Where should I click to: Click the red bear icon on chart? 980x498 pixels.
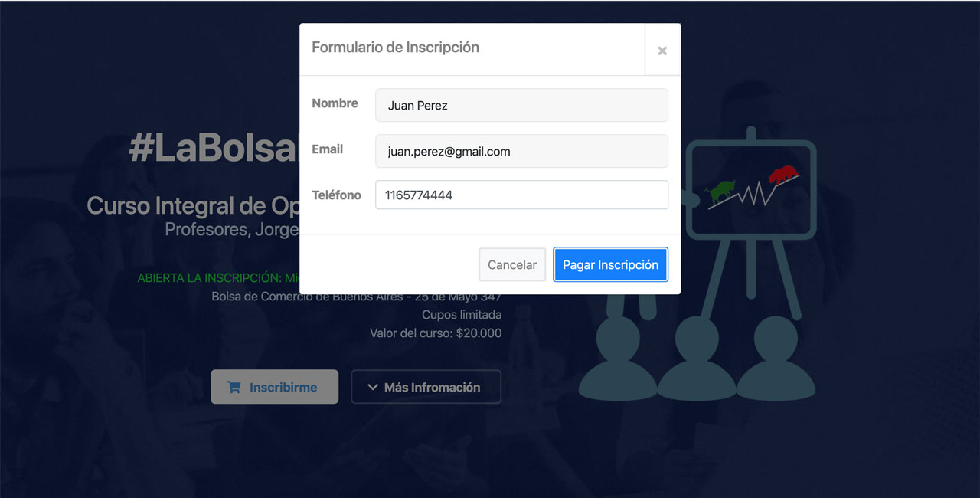pyautogui.click(x=782, y=175)
